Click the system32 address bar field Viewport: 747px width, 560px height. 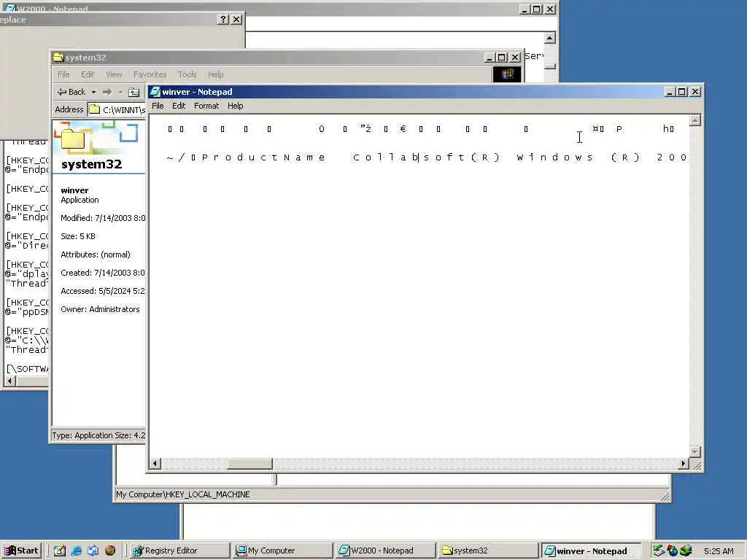tap(117, 109)
